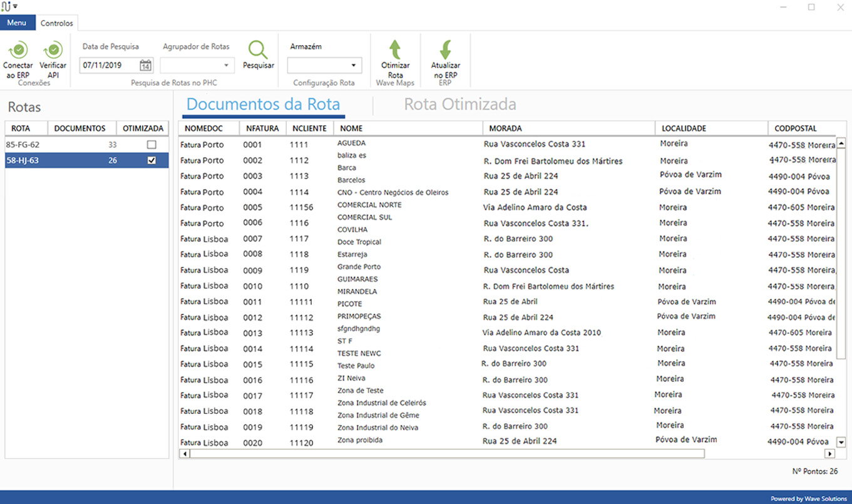
Task: Expand the Agrupador de Rotas dropdown
Action: click(226, 65)
